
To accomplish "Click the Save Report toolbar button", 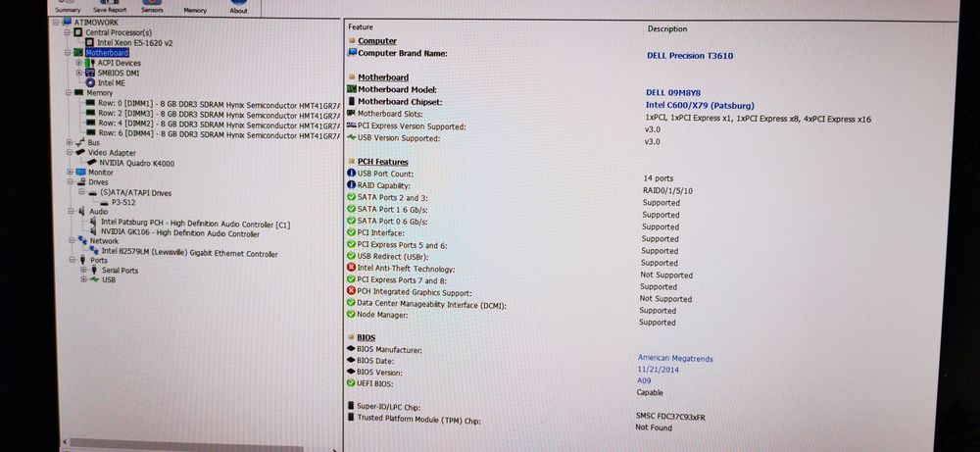I will [110, 8].
